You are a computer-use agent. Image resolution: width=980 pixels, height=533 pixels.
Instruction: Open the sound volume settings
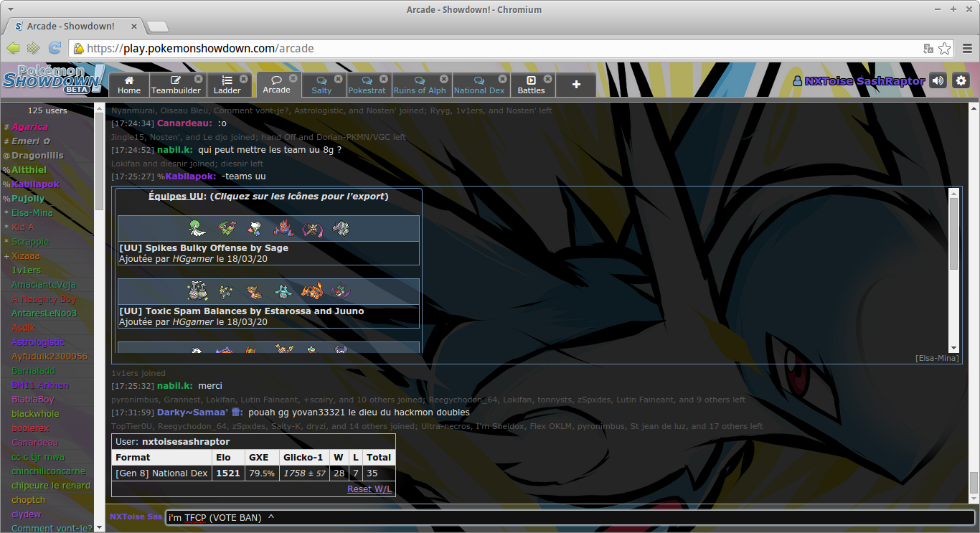pyautogui.click(x=938, y=81)
